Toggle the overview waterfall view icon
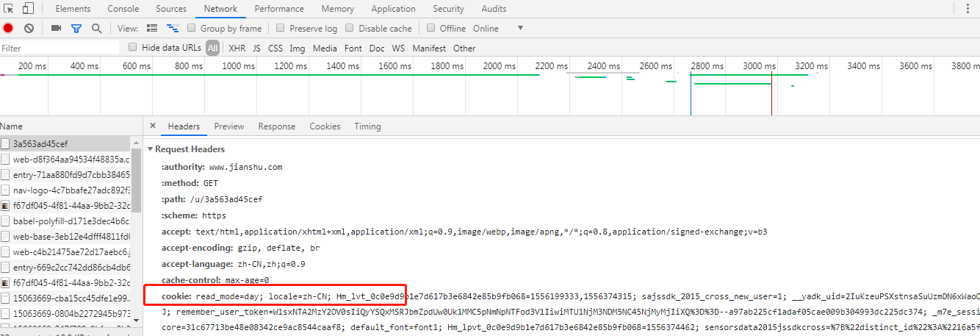Image resolution: width=980 pixels, height=336 pixels. [x=173, y=28]
